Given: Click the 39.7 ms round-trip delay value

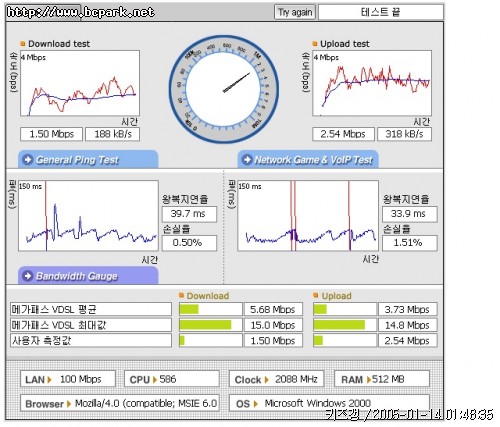Looking at the screenshot, I should (189, 214).
